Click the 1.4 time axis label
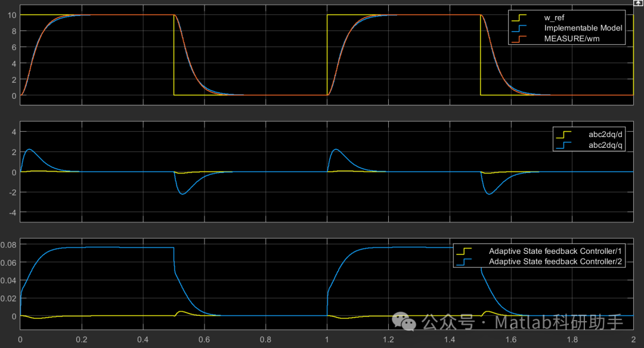Screen dimensions: 644x348 click(x=450, y=340)
